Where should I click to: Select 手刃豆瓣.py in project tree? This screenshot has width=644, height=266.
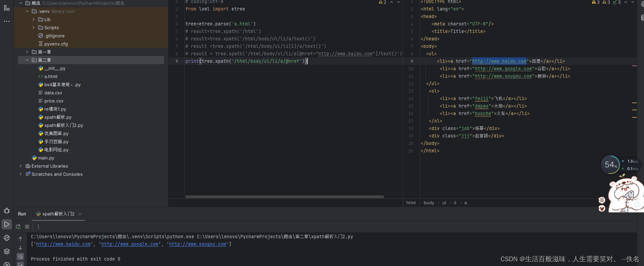pyautogui.click(x=53, y=141)
